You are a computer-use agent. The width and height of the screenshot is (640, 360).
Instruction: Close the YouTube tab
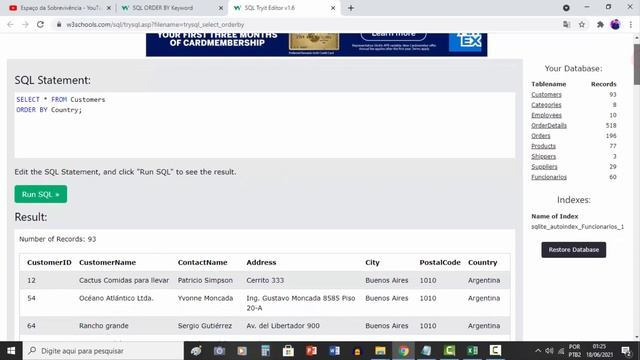[x=109, y=8]
